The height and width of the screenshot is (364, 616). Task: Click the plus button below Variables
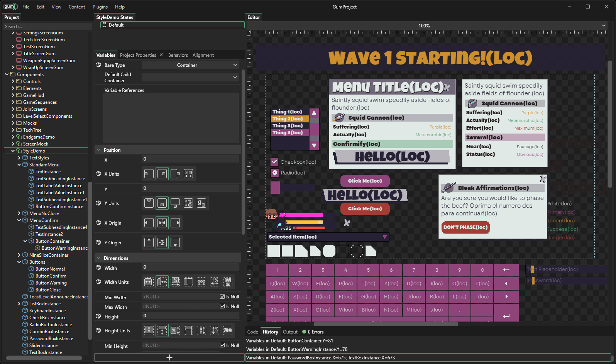[x=169, y=357]
